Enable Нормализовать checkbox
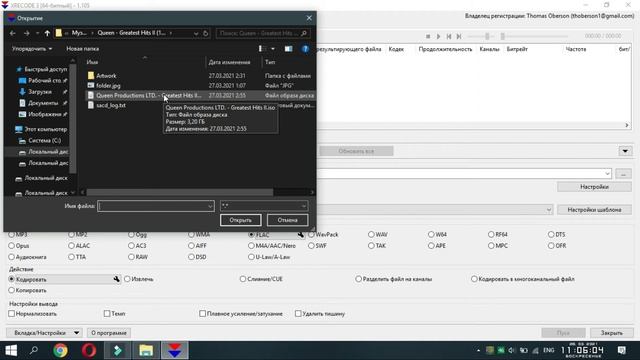The image size is (640, 360). click(11, 313)
